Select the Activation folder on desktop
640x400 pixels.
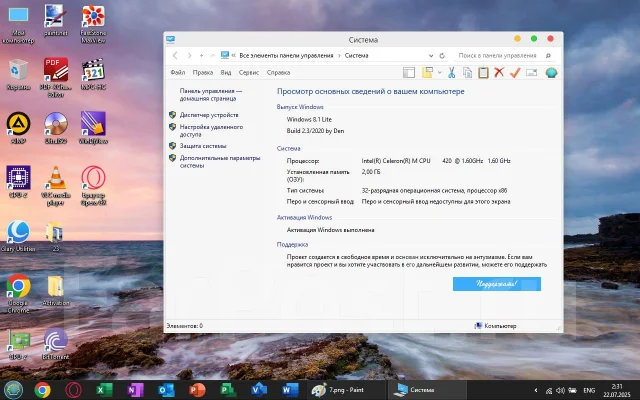[x=56, y=290]
